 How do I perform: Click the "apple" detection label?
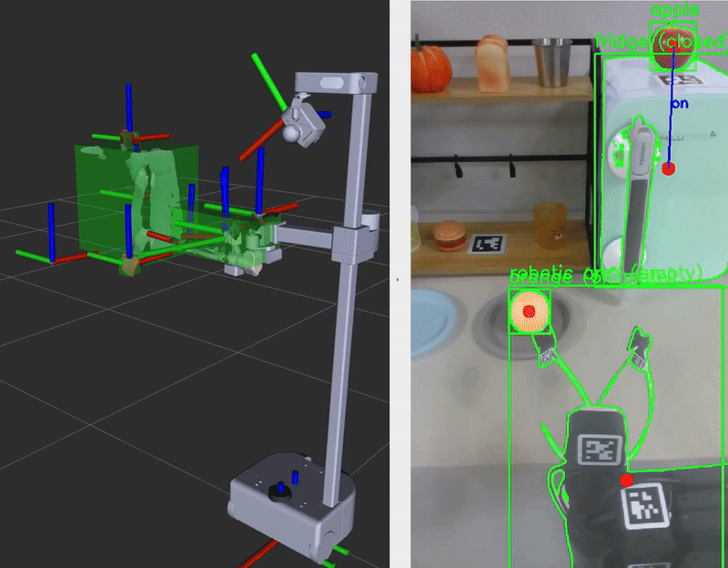coord(674,10)
